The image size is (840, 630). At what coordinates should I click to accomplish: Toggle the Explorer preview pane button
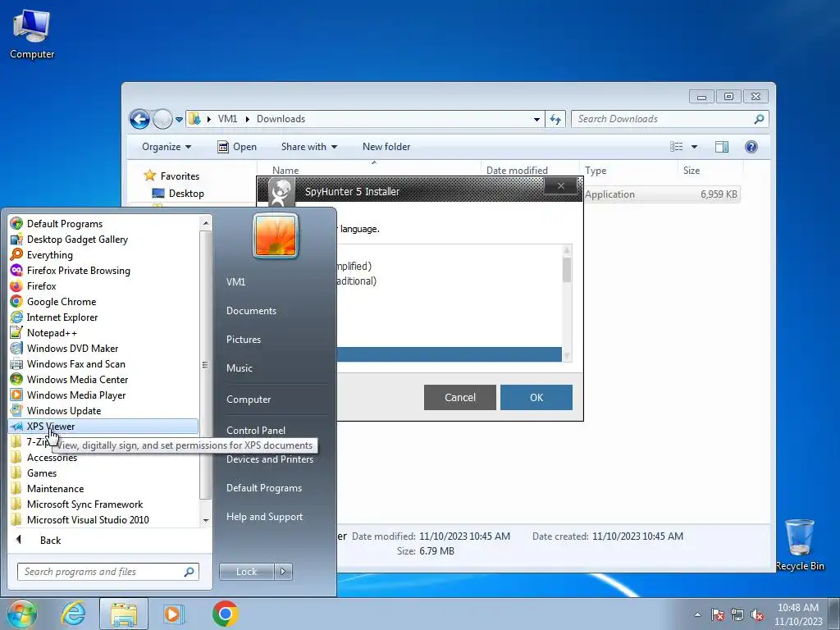[x=722, y=147]
